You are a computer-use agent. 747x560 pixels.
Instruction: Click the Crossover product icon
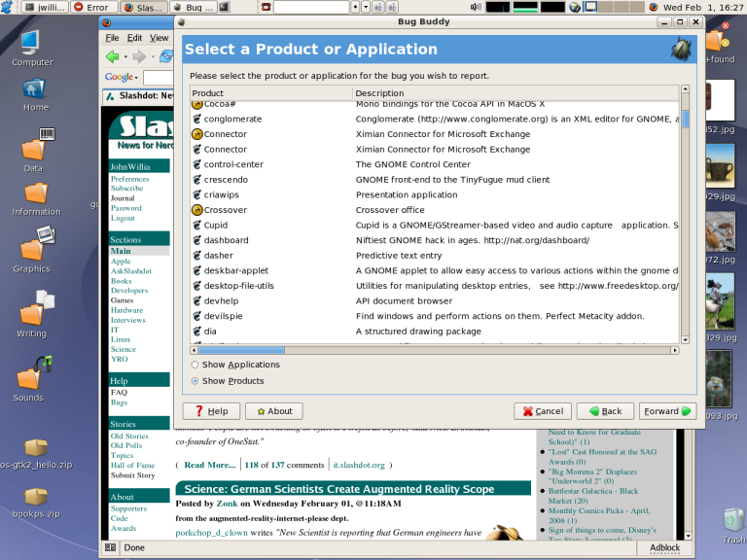coord(196,210)
